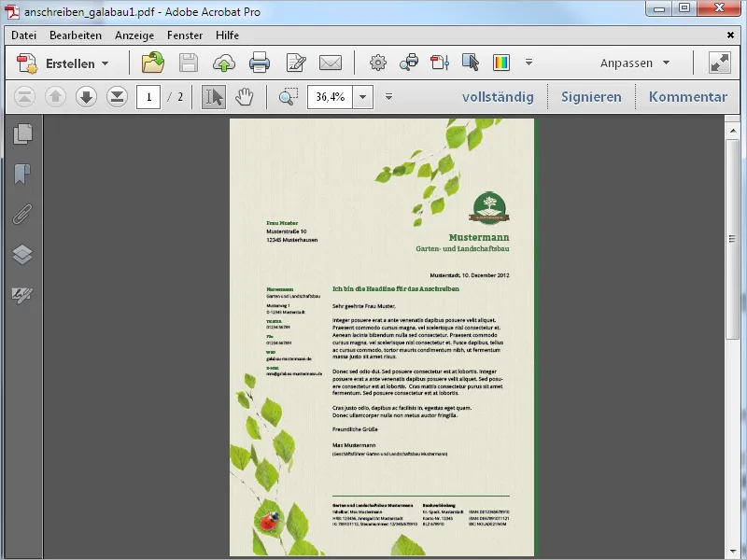Click the 'Freundliche Grüße' closing line

pos(355,429)
